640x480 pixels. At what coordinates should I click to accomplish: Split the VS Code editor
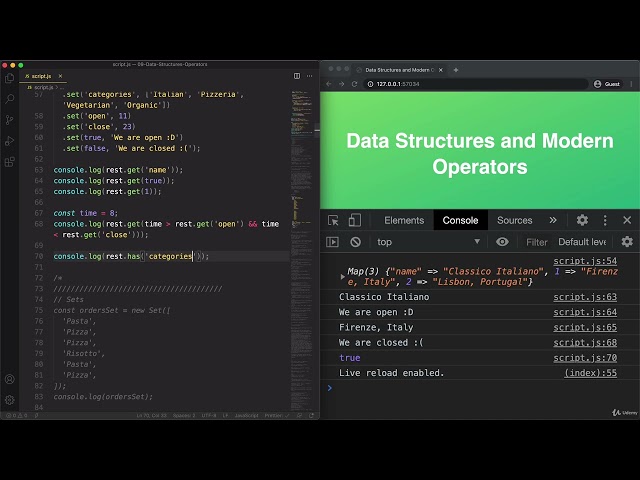coord(297,76)
